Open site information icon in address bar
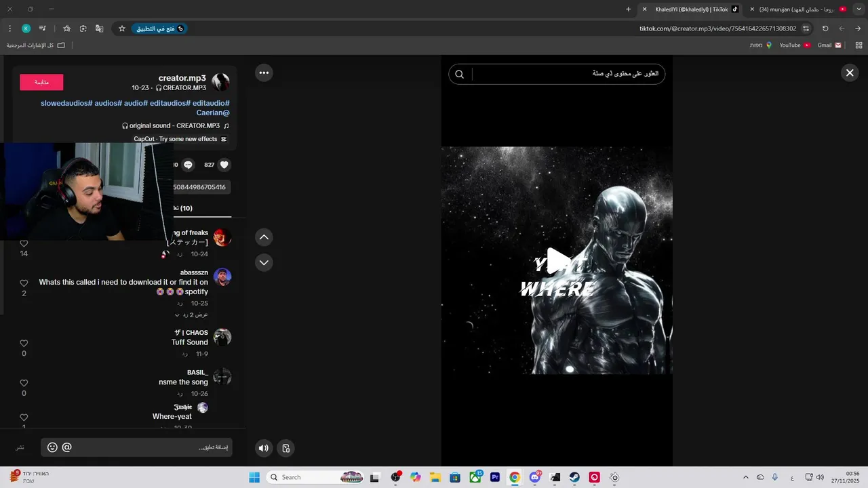868x488 pixels. coord(806,28)
